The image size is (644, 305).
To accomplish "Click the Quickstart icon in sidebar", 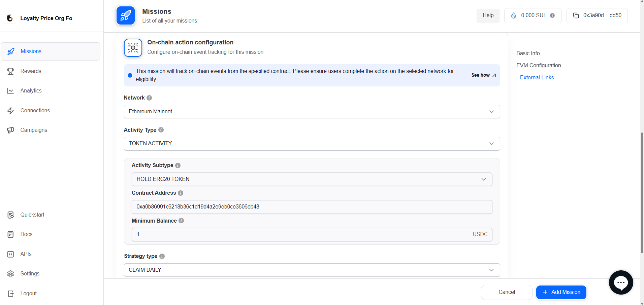I will tap(11, 215).
